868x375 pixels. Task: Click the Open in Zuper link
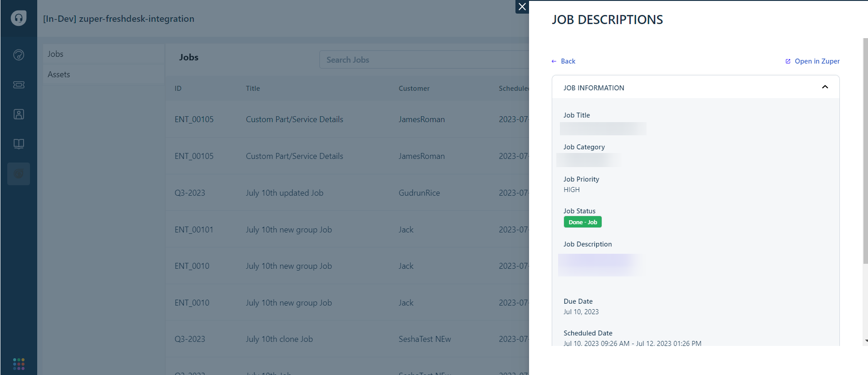(x=813, y=61)
